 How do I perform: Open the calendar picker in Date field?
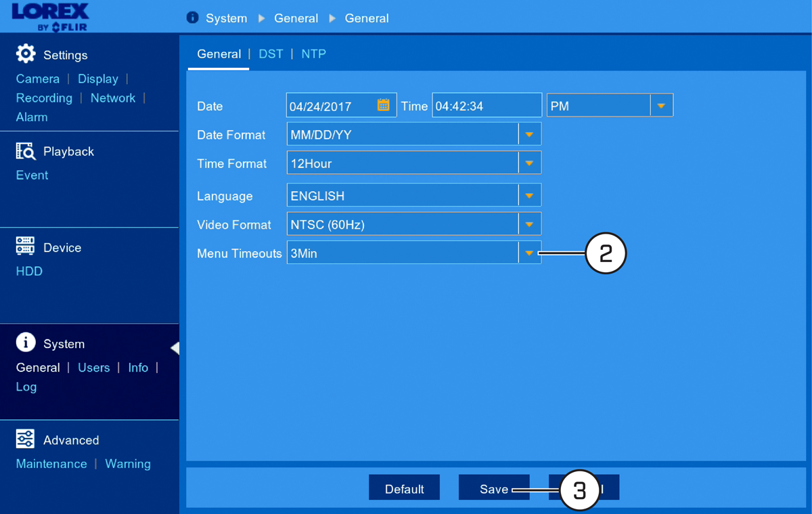click(384, 105)
